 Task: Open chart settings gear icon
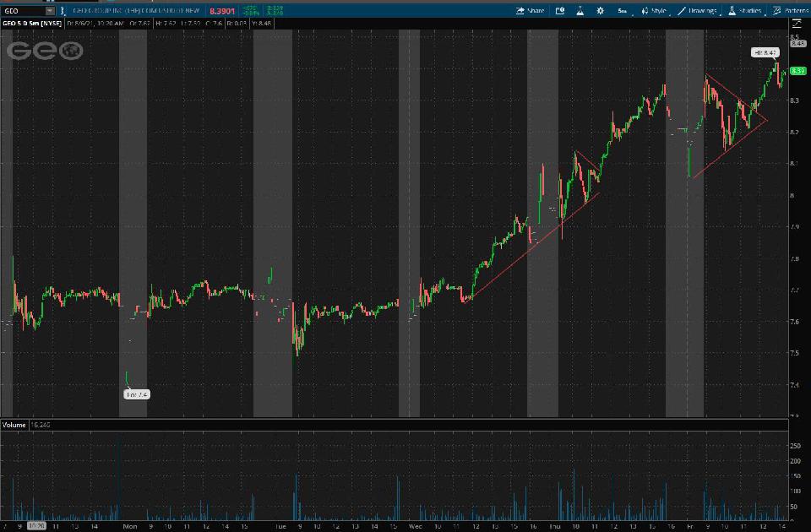click(600, 11)
